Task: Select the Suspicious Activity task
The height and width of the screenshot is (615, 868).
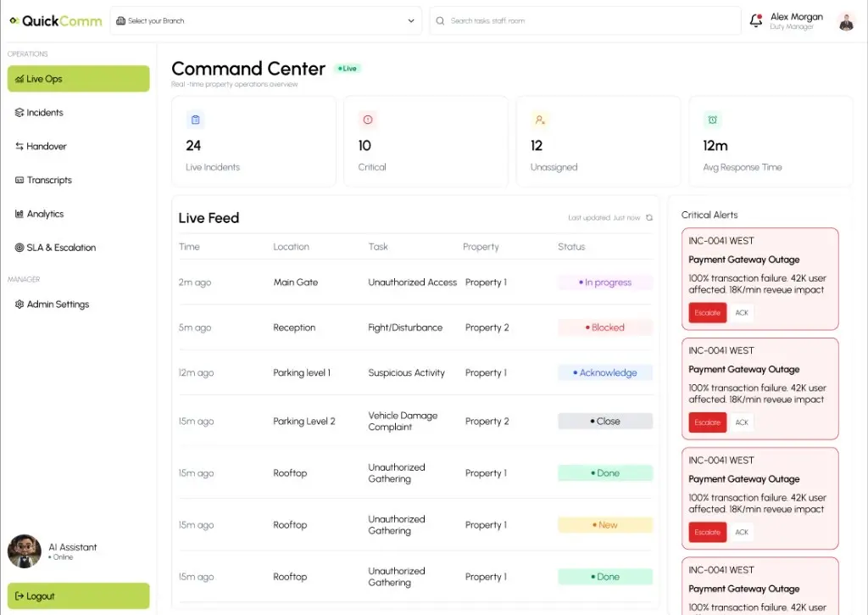Action: click(x=406, y=373)
